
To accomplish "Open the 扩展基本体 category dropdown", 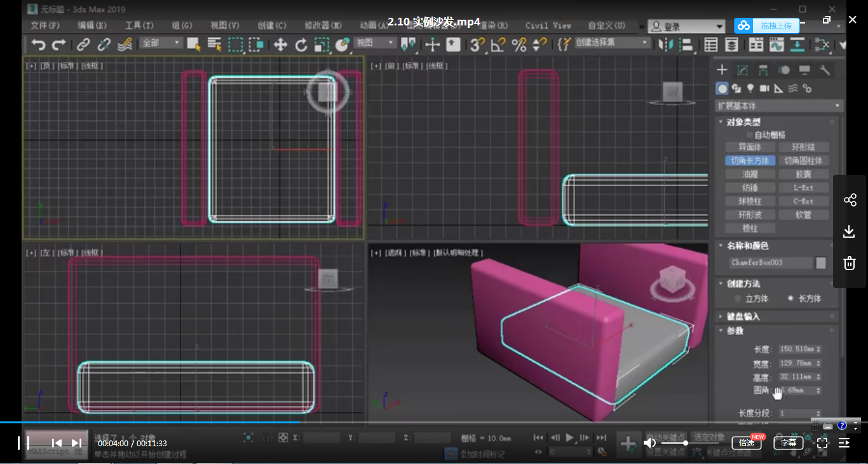I will coord(779,106).
